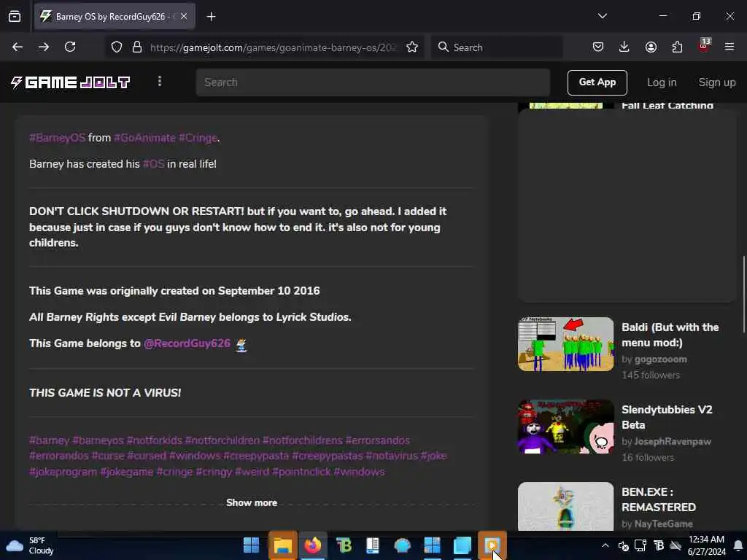The image size is (747, 560).
Task: Click the Sign up link
Action: click(717, 82)
